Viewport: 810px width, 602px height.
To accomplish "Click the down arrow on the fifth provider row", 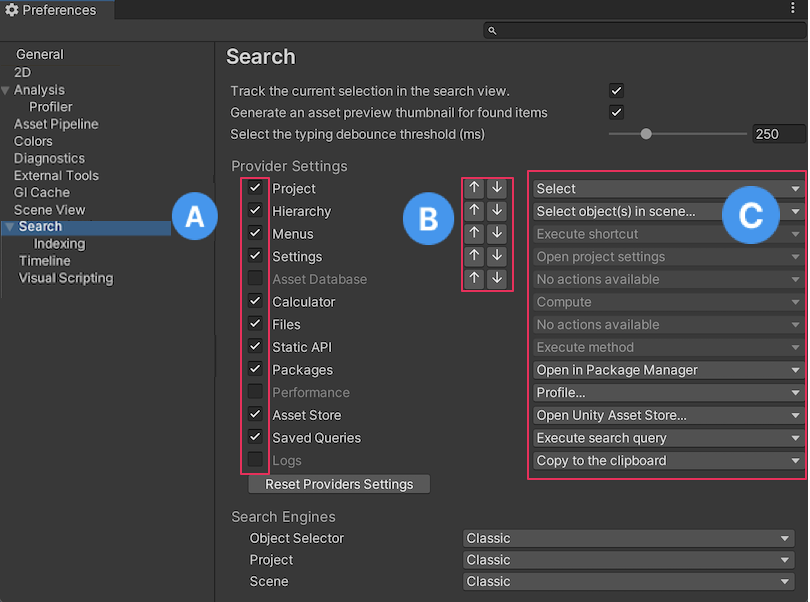I will (496, 279).
